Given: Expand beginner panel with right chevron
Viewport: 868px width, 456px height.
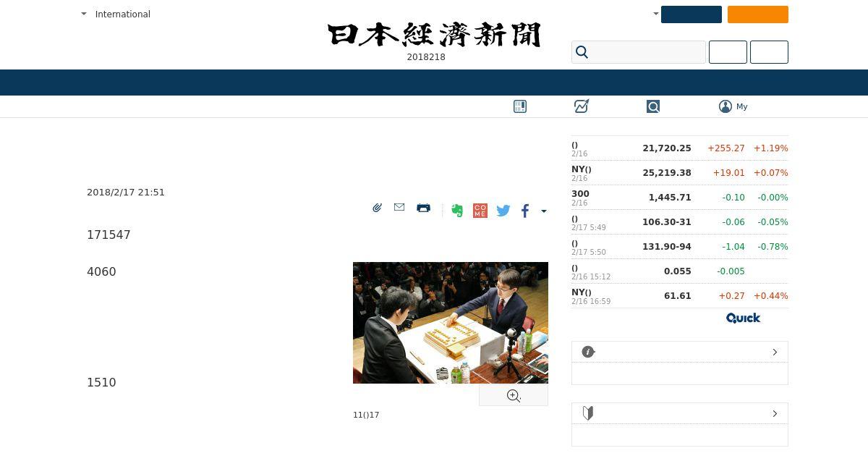Looking at the screenshot, I should (x=775, y=413).
